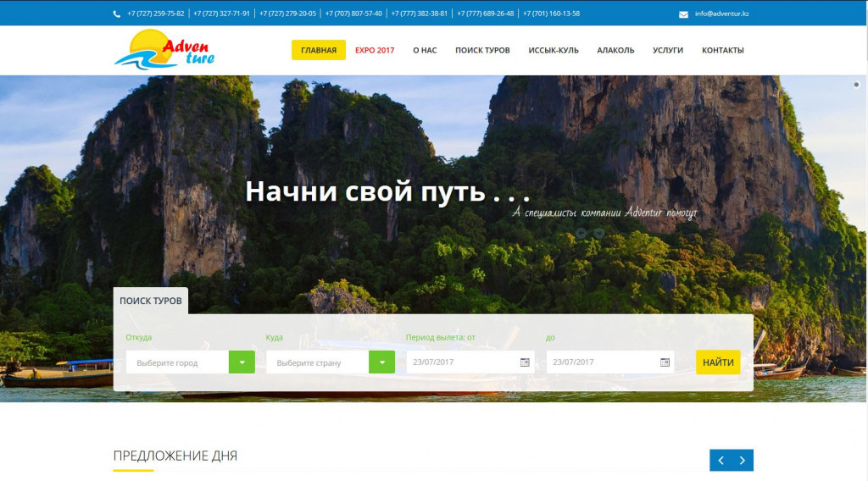Click phone number +7 (727) 259-75-82
Screen dimensions: 868x481
155,14
